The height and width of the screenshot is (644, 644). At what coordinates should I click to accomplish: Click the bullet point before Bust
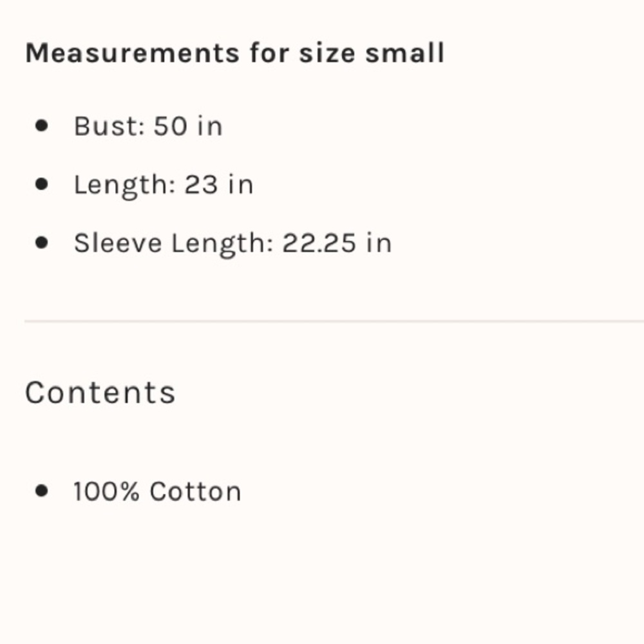(43, 126)
